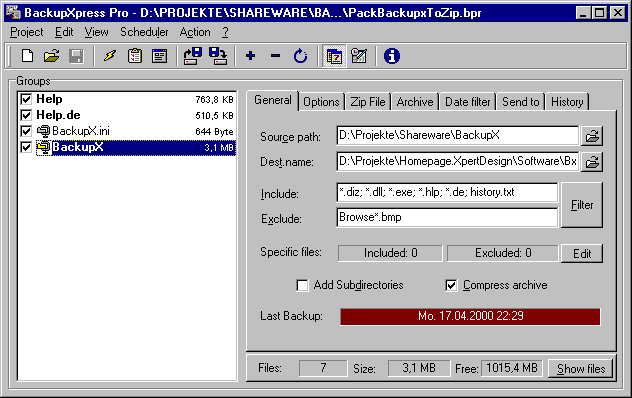Click the Edit specific files button
This screenshot has height=398, width=632.
click(x=582, y=253)
